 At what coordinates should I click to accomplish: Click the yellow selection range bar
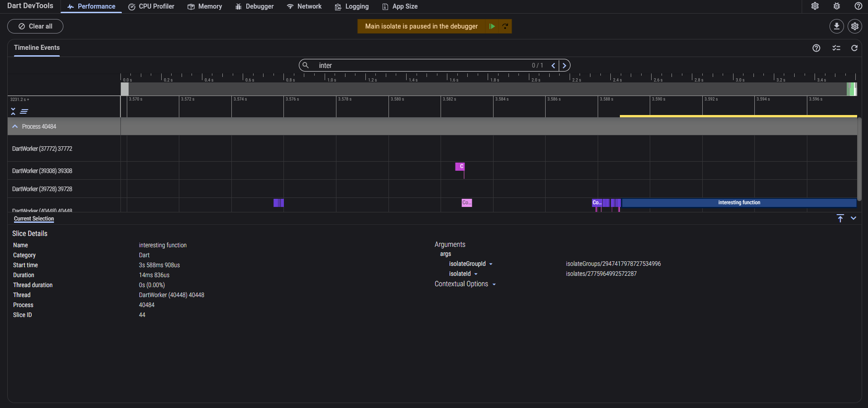click(738, 116)
